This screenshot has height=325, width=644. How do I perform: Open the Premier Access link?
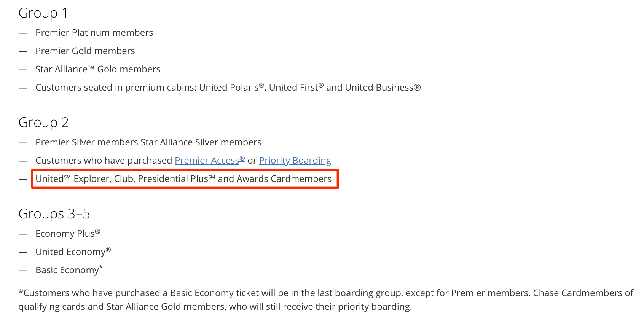(x=209, y=161)
